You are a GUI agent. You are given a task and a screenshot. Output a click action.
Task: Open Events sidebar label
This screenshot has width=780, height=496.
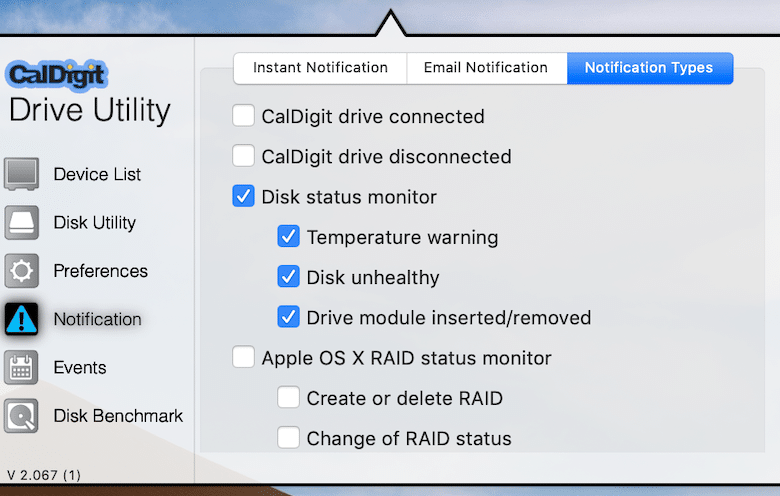(80, 368)
